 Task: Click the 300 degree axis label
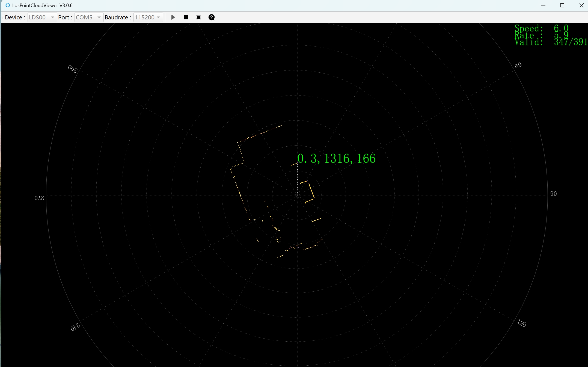tap(73, 69)
